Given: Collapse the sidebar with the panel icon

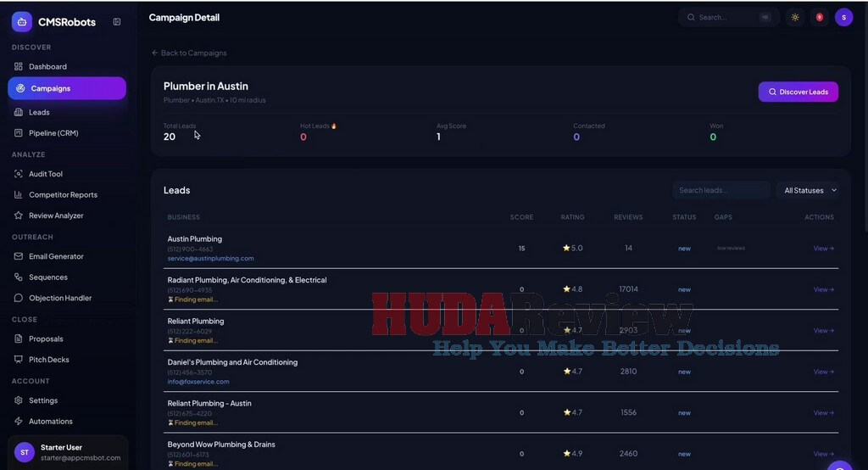Looking at the screenshot, I should [117, 21].
